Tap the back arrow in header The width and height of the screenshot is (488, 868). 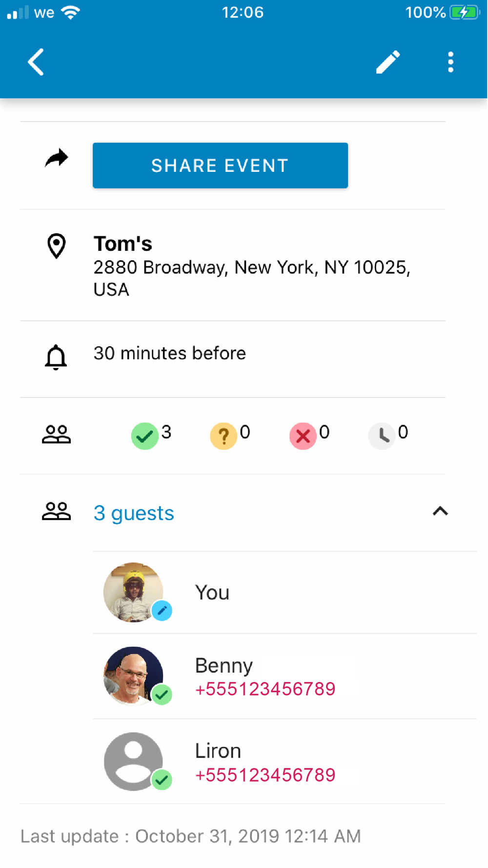(x=36, y=62)
